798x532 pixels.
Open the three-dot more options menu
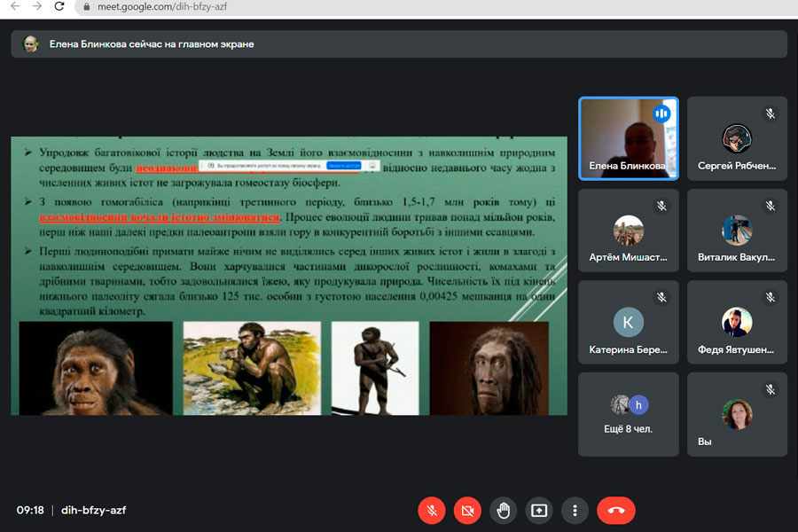[x=575, y=510]
